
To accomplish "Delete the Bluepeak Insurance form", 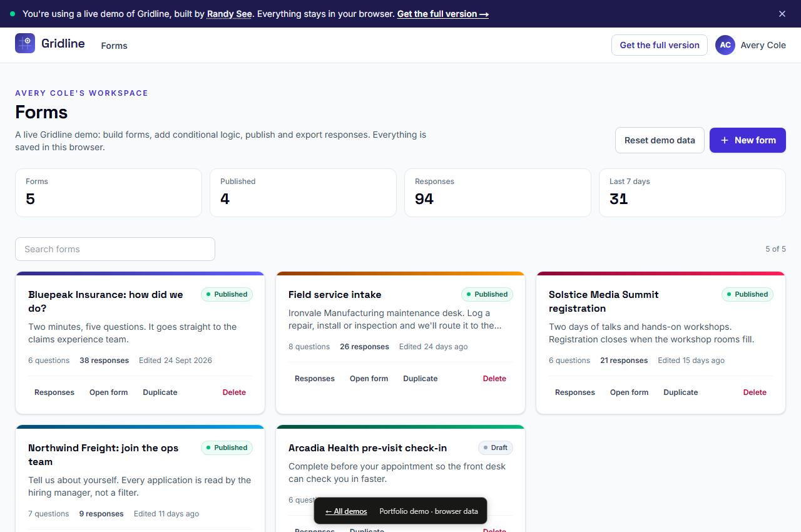I will (234, 392).
